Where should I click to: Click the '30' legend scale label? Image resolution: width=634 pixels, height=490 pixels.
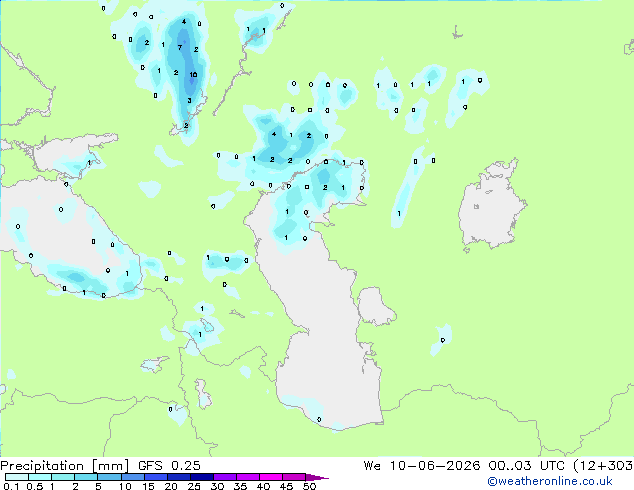tap(217, 486)
